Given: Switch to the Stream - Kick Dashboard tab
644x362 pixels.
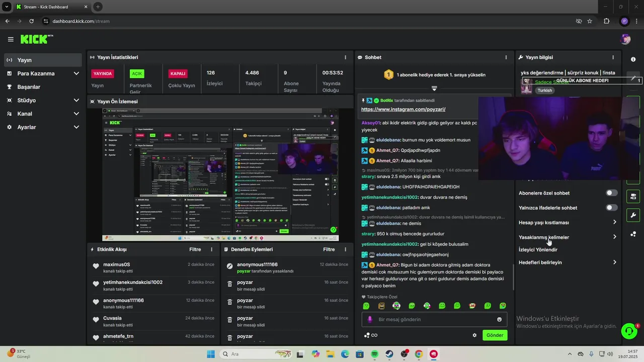Looking at the screenshot, I should click(x=52, y=7).
